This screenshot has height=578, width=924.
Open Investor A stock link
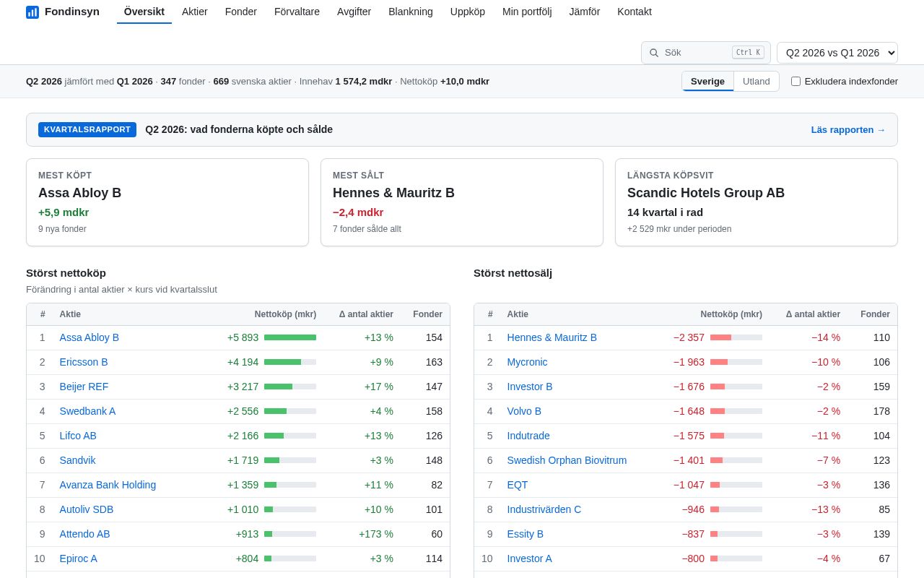coord(530,558)
